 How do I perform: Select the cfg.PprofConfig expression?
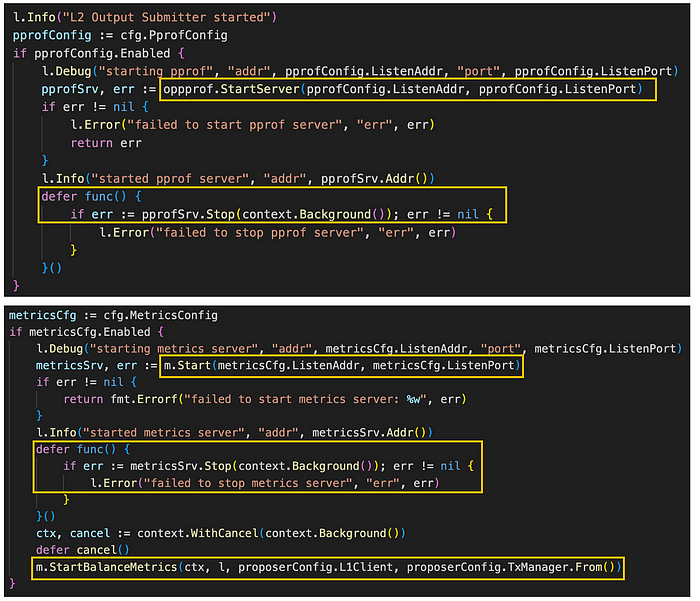point(174,35)
